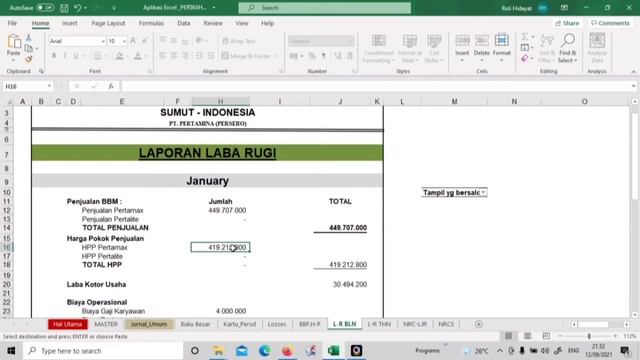This screenshot has height=360, width=640.
Task: Click the Italic formatting icon
Action: [65, 56]
